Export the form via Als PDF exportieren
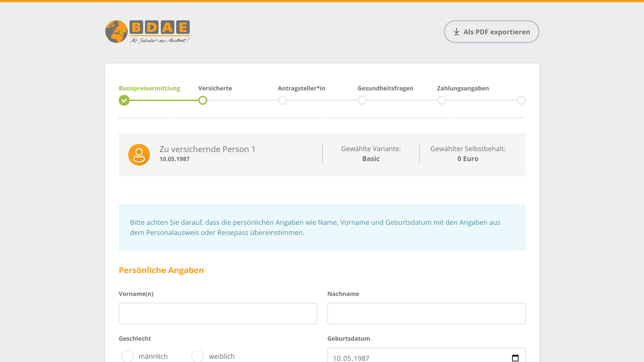Viewport: 644px width, 362px height. tap(491, 32)
